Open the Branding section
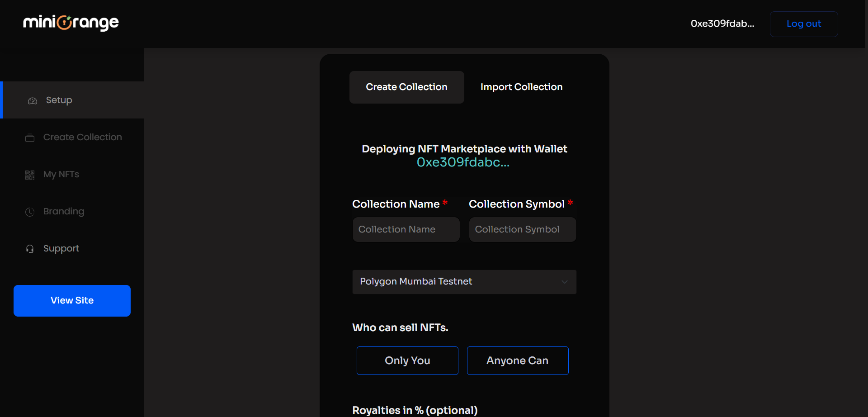This screenshot has width=868, height=417. coord(72,211)
